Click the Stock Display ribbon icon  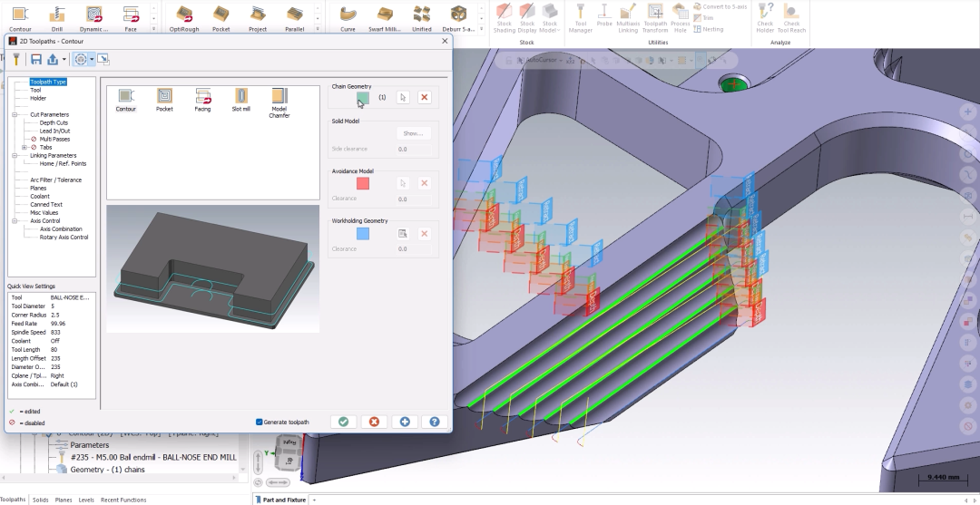click(527, 18)
